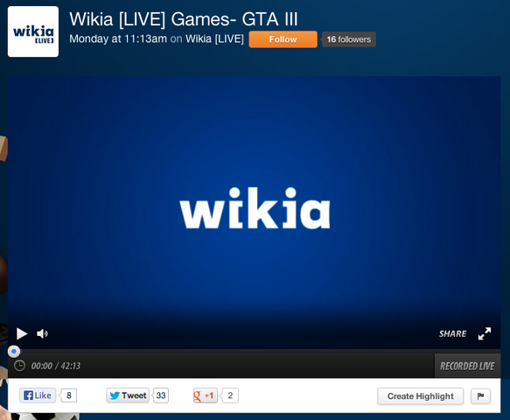Click the wikia logo inside the video frame
Image resolution: width=510 pixels, height=420 pixels.
pyautogui.click(x=255, y=208)
